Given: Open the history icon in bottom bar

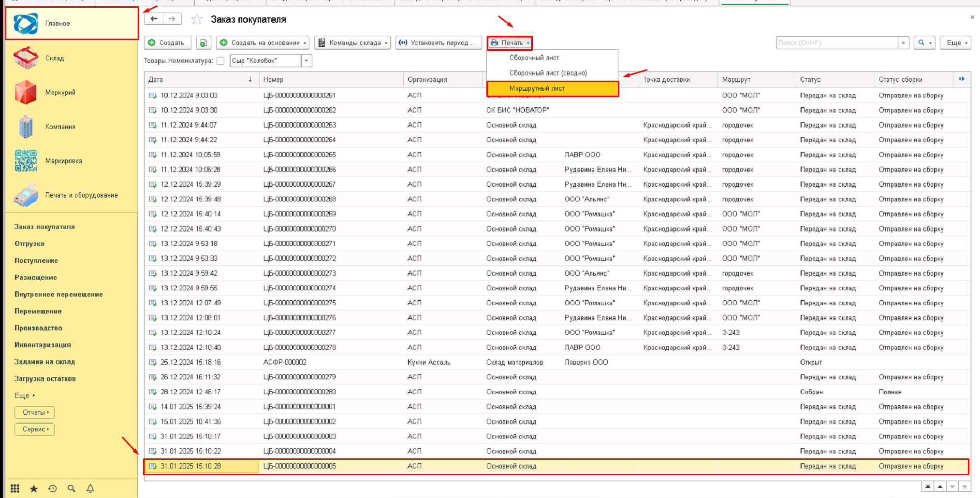Looking at the screenshot, I should (x=53, y=488).
